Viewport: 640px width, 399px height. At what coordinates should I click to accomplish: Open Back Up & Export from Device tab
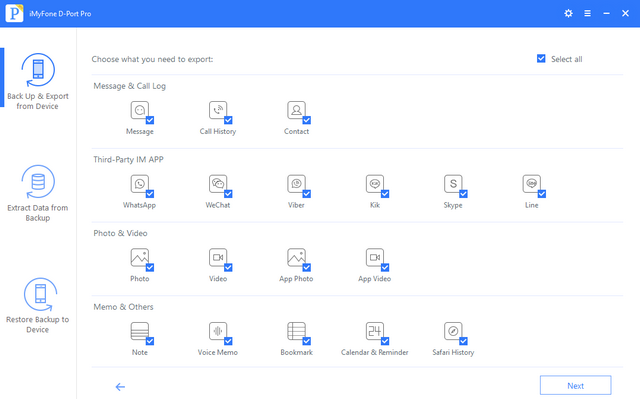(x=38, y=82)
